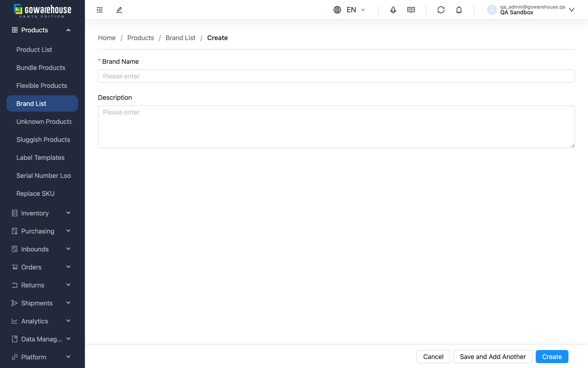The width and height of the screenshot is (588, 368).
Task: Open Replace SKU in sidebar
Action: (42, 193)
